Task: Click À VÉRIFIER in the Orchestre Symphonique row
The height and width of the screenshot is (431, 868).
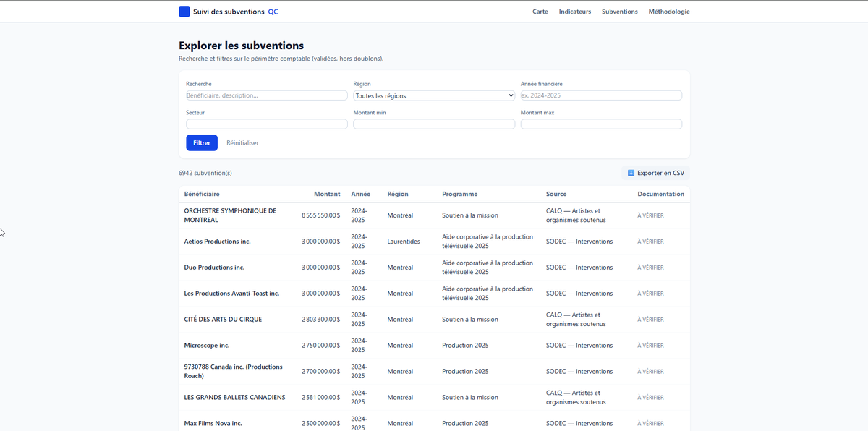Action: [x=650, y=215]
